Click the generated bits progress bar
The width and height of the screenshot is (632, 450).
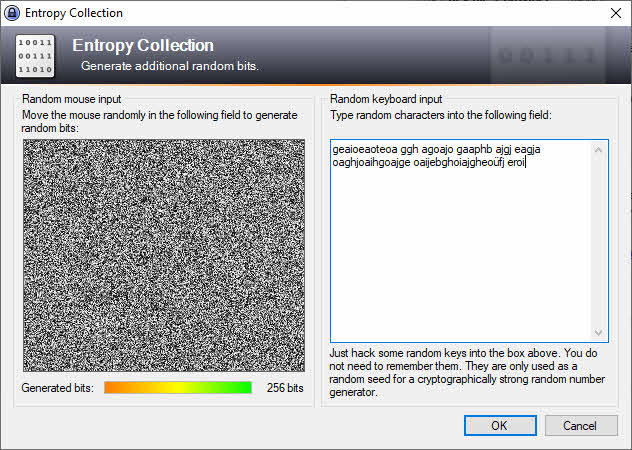click(x=177, y=388)
